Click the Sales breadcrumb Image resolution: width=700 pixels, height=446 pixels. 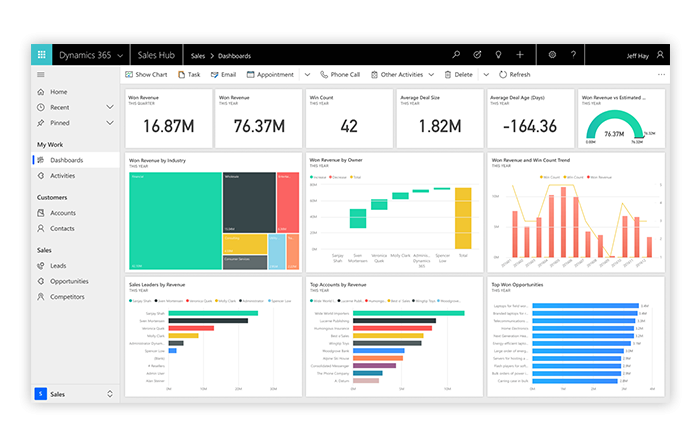pos(198,56)
